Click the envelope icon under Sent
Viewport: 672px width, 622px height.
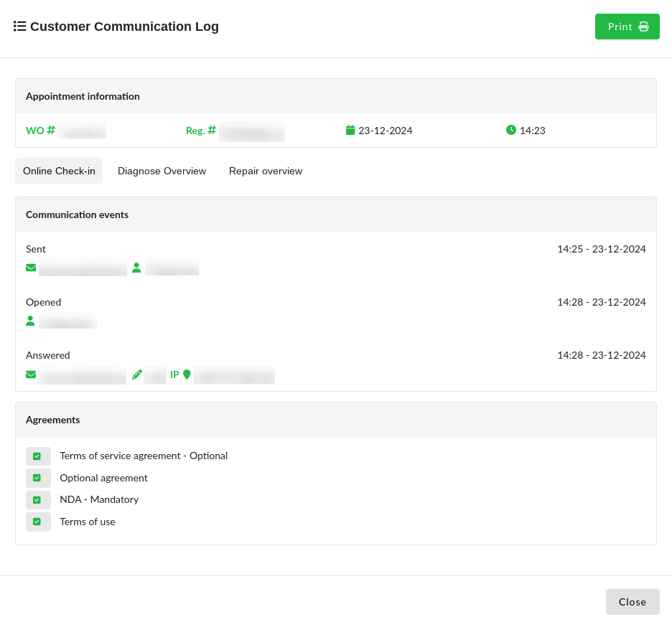31,268
